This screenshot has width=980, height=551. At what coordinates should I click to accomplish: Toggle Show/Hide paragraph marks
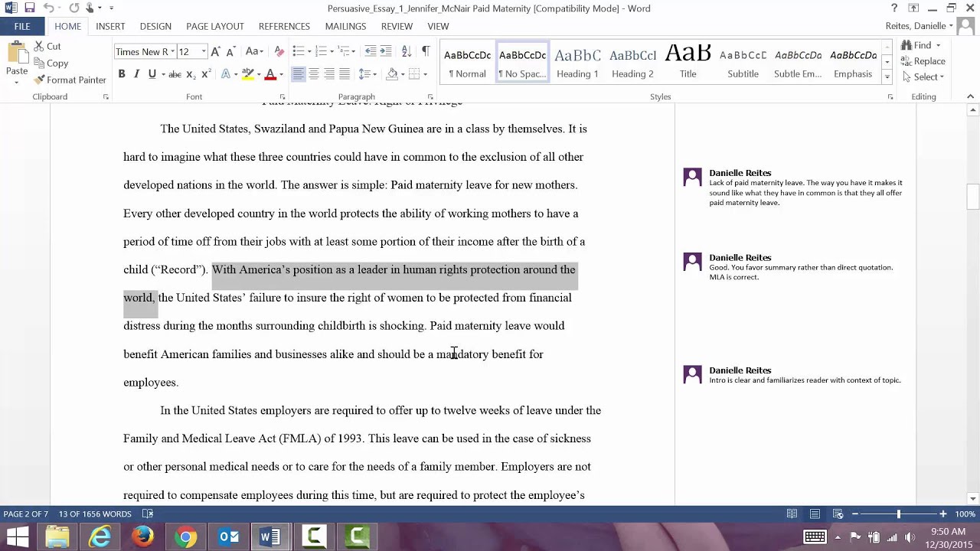pos(426,51)
